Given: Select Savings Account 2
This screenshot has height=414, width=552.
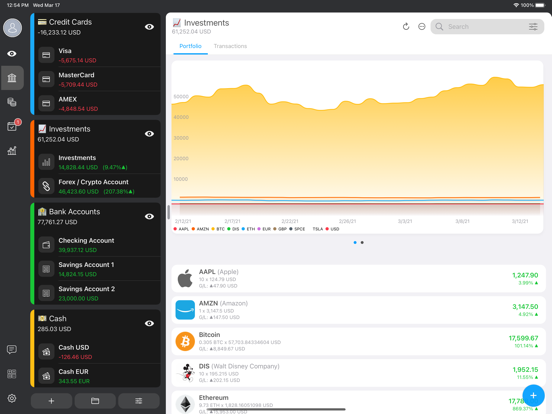Looking at the screenshot, I should point(98,293).
